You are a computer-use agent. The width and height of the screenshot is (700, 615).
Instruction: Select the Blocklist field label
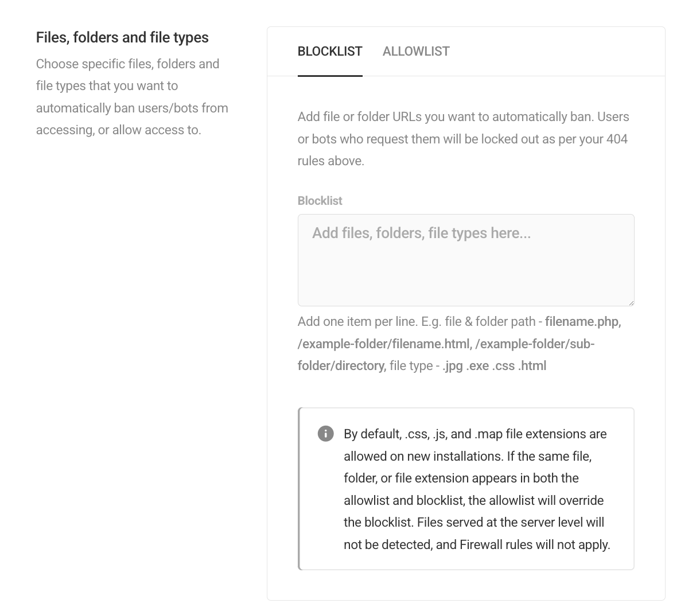tap(319, 201)
